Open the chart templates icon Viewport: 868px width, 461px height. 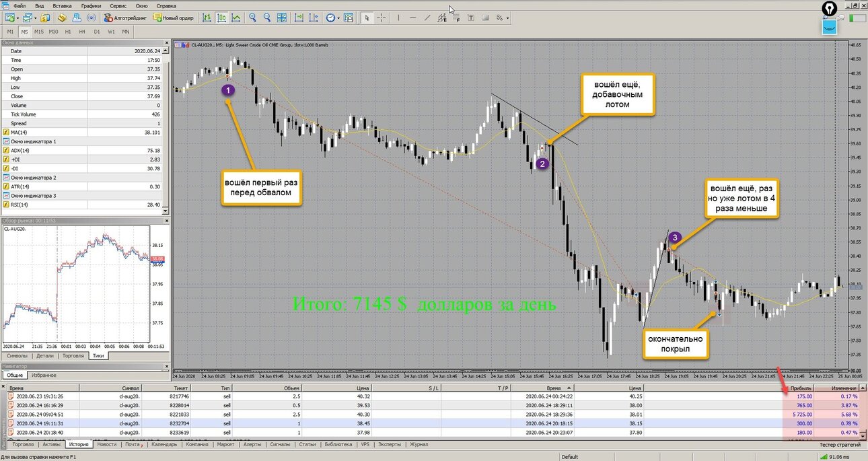(x=349, y=18)
